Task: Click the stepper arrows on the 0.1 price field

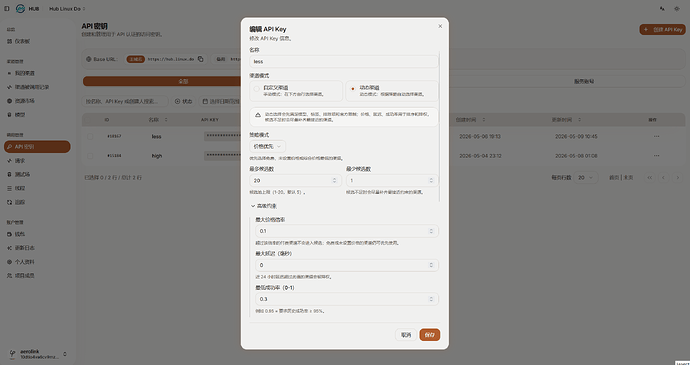Action: click(431, 231)
